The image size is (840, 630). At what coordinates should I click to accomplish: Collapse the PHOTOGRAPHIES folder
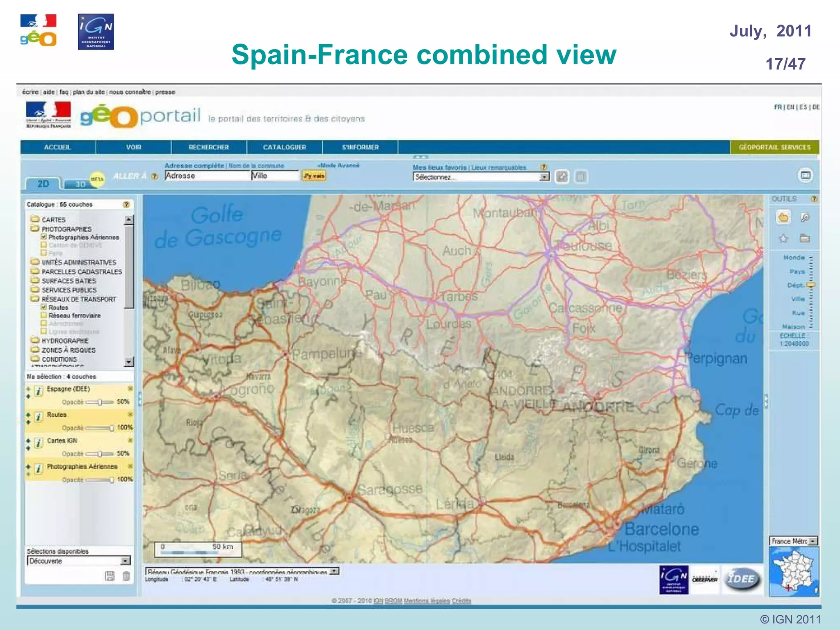point(35,228)
